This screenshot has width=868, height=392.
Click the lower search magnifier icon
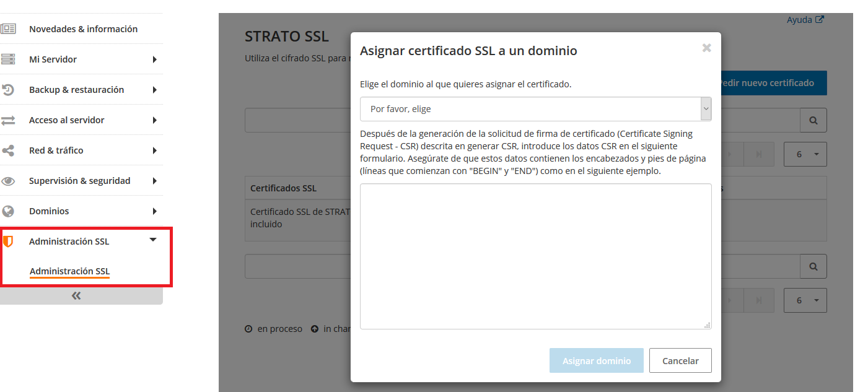pyautogui.click(x=813, y=266)
